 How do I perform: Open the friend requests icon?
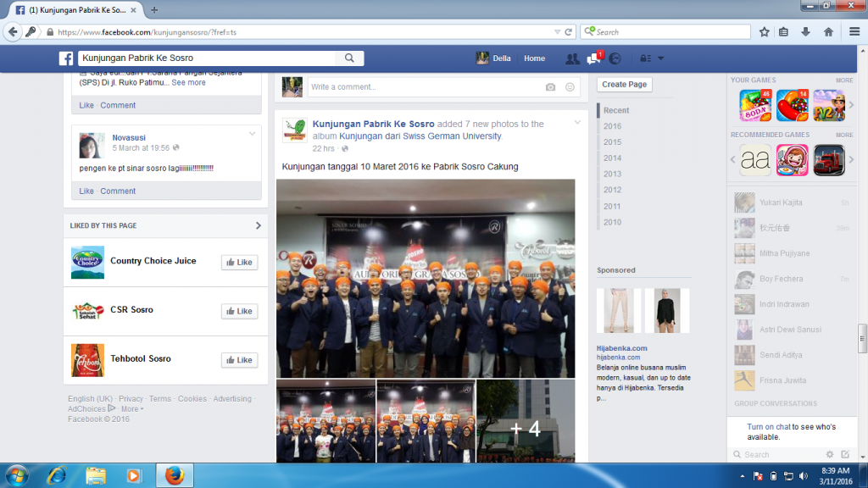click(x=572, y=58)
